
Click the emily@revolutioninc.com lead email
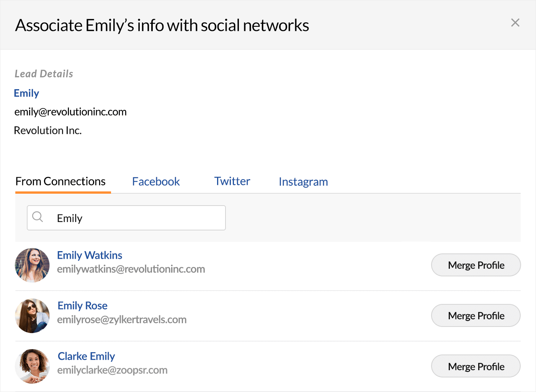[x=70, y=112]
